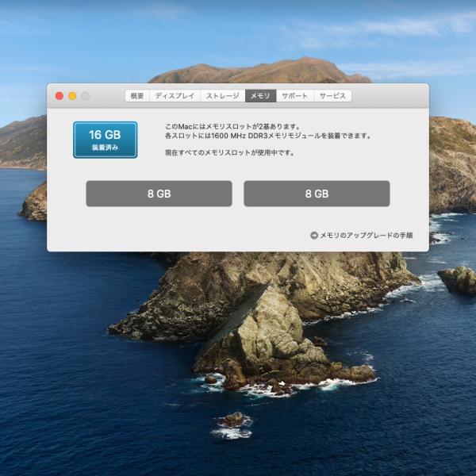Switch to the サービス tab
Viewport: 476px width, 476px height.
[332, 96]
